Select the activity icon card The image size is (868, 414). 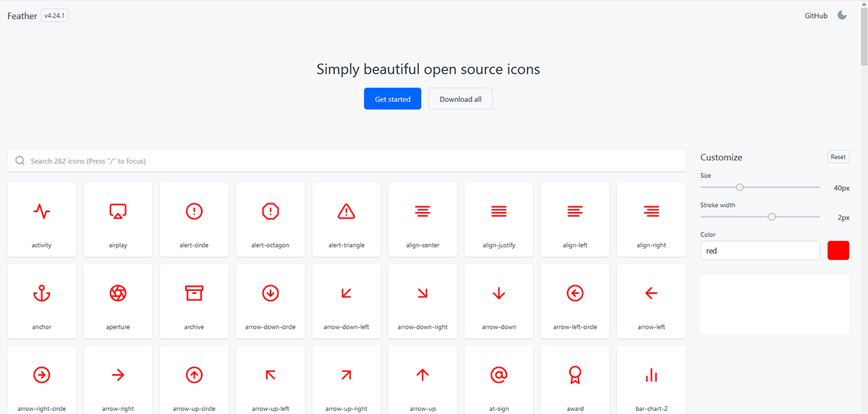[x=42, y=219]
